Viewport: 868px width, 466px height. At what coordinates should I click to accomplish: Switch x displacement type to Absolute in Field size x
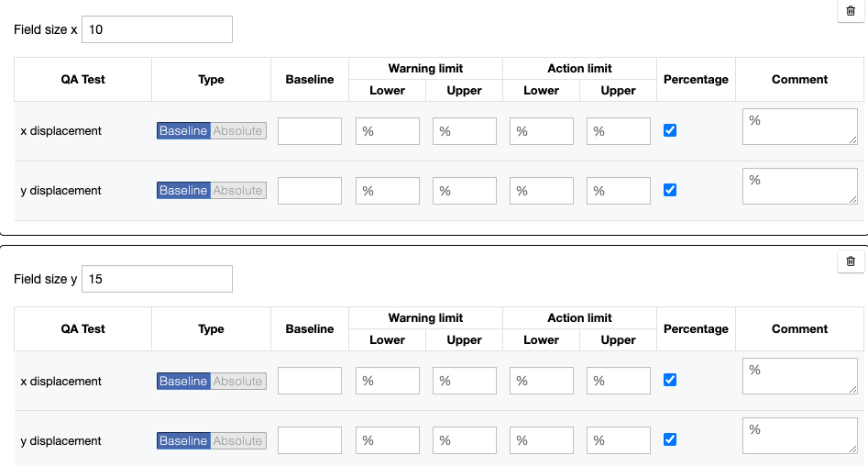coord(238,131)
